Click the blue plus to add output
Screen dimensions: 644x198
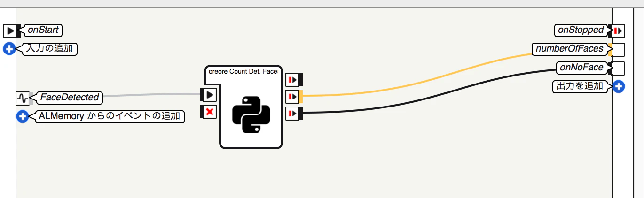click(x=619, y=86)
